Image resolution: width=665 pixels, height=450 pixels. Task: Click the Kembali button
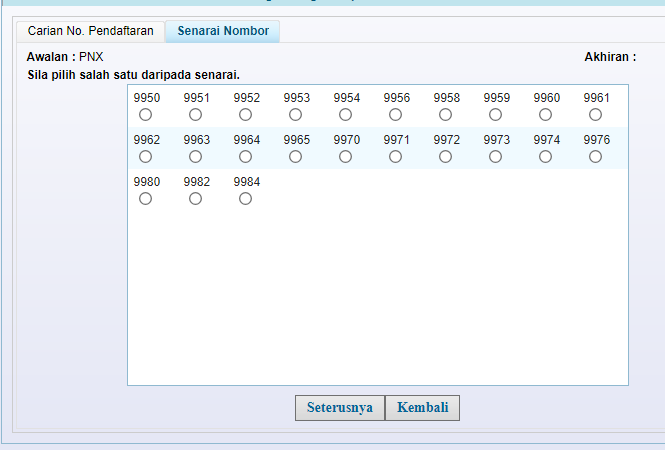[422, 408]
